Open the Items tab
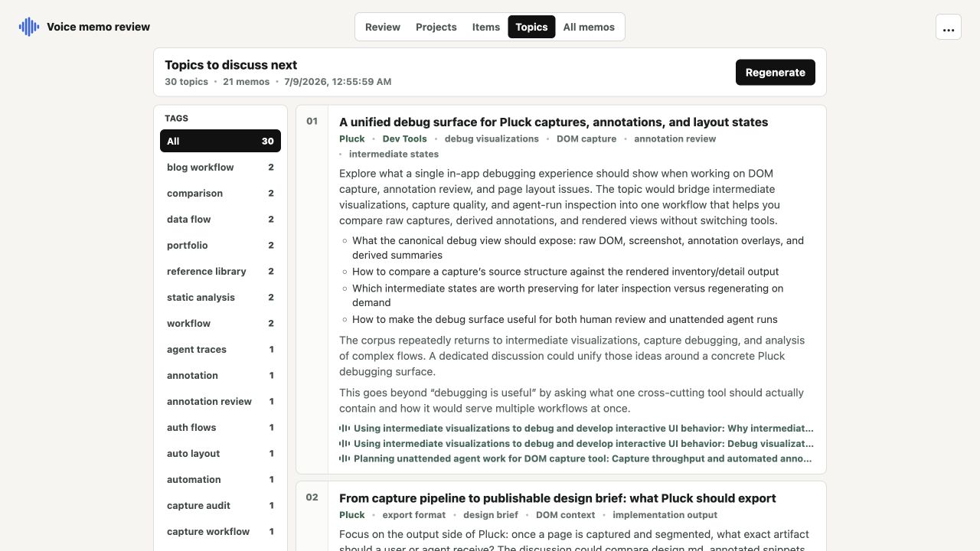 tap(486, 27)
